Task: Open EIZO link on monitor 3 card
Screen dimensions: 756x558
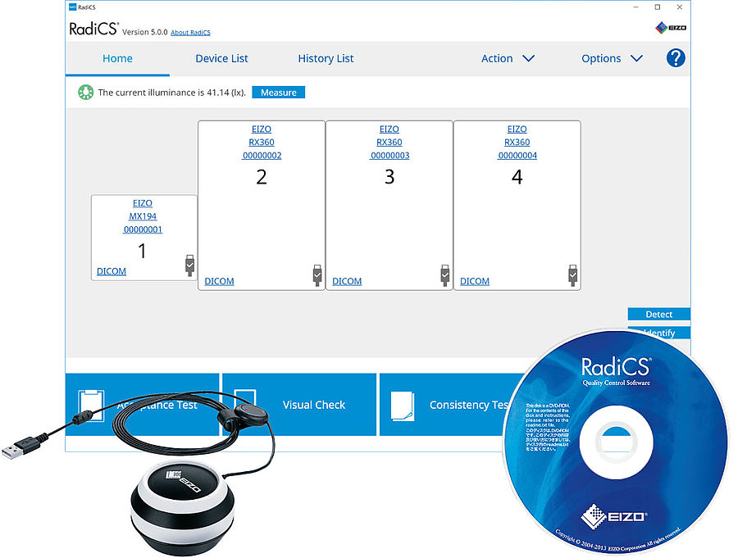Action: [x=389, y=129]
